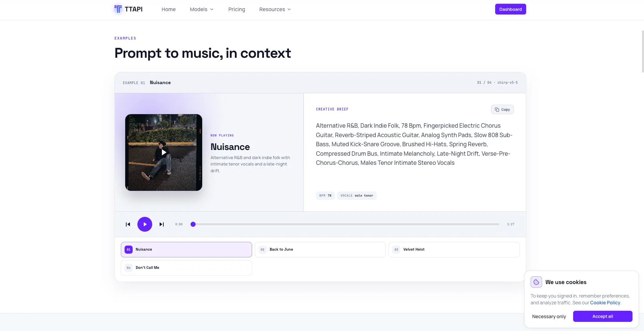Click the BPM 78 tag
The height and width of the screenshot is (331, 644).
325,196
